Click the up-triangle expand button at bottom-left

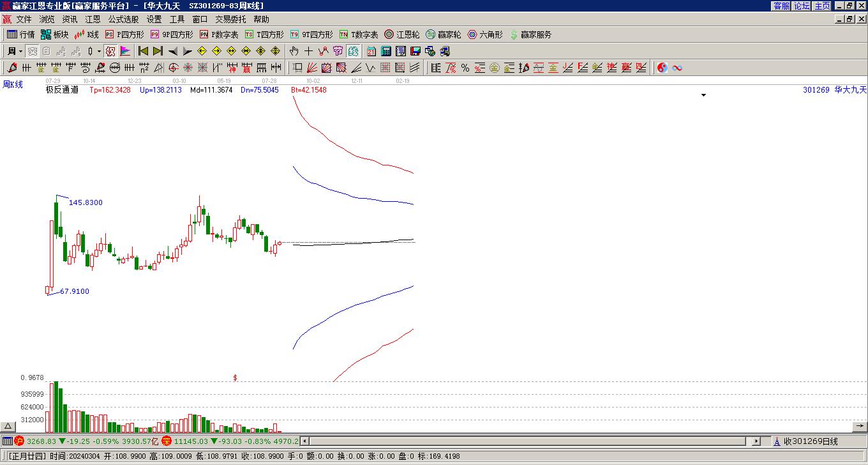pos(8,427)
